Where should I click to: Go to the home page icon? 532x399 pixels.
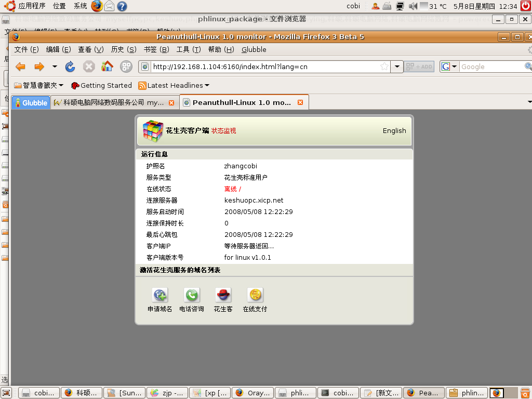[107, 66]
